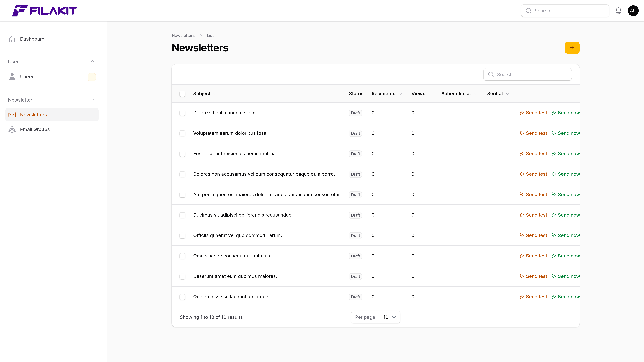Click the Dashboard home icon
This screenshot has width=644, height=362.
pos(12,39)
